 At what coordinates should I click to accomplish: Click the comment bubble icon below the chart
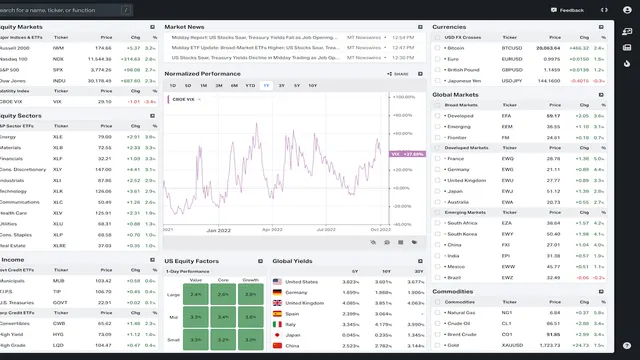(387, 242)
